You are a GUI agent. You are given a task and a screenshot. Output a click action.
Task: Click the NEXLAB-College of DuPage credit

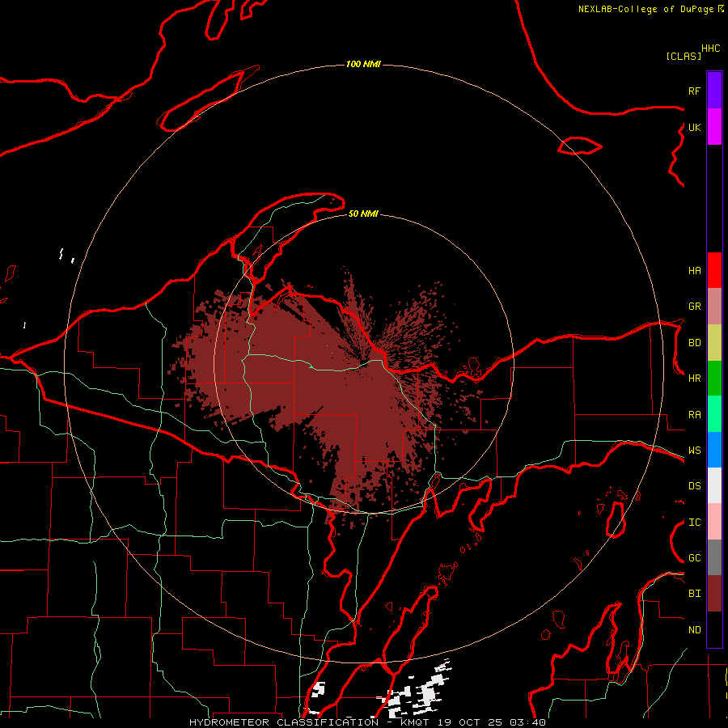(x=645, y=9)
